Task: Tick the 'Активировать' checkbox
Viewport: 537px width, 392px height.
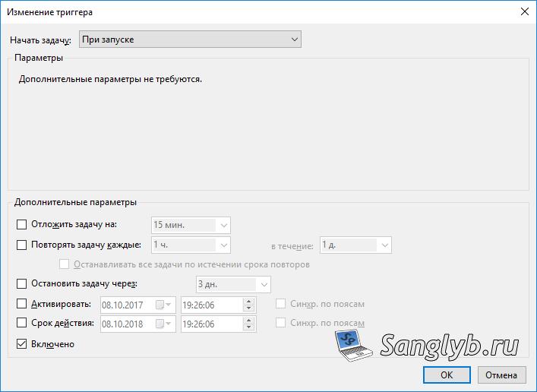Action: (x=21, y=304)
